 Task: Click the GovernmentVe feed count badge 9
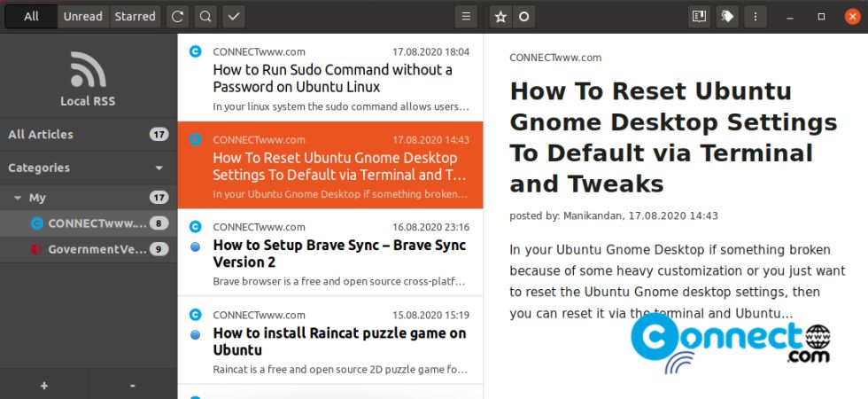tap(159, 249)
